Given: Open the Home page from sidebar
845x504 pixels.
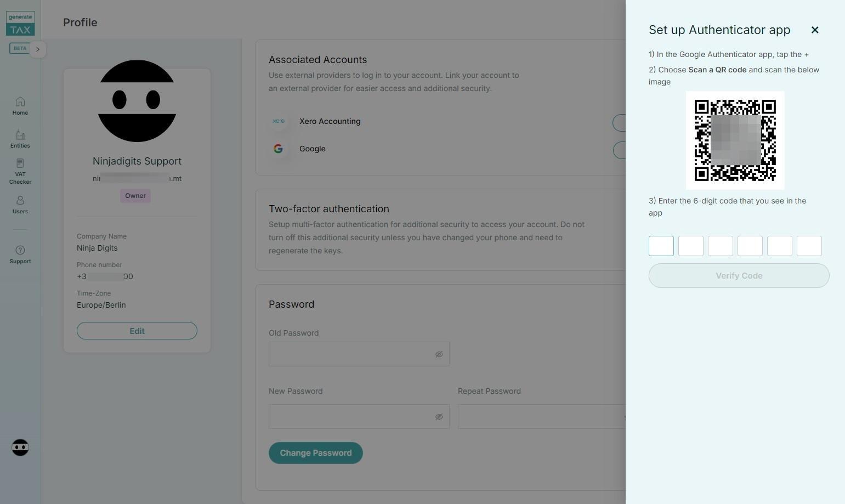Looking at the screenshot, I should coord(20,106).
